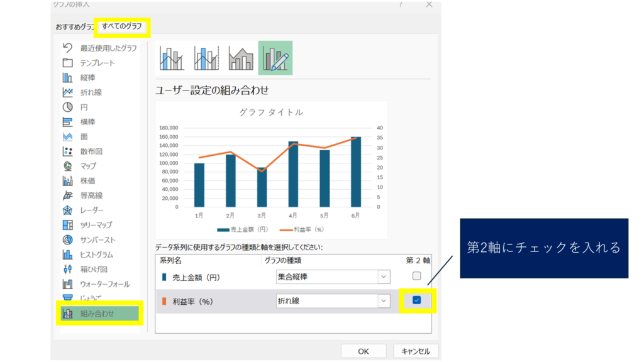The height and width of the screenshot is (362, 644).
Task: Choose the 円 pie chart icon
Action: [68, 107]
